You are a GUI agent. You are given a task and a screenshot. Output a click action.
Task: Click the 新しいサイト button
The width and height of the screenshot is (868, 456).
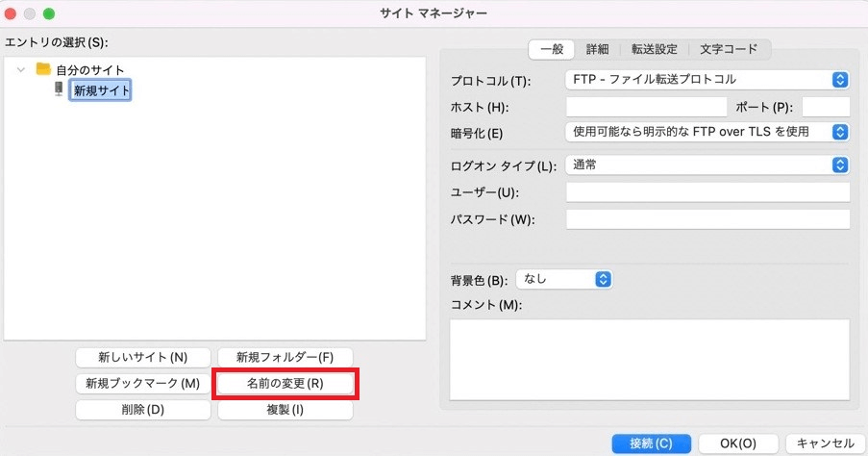click(x=143, y=357)
